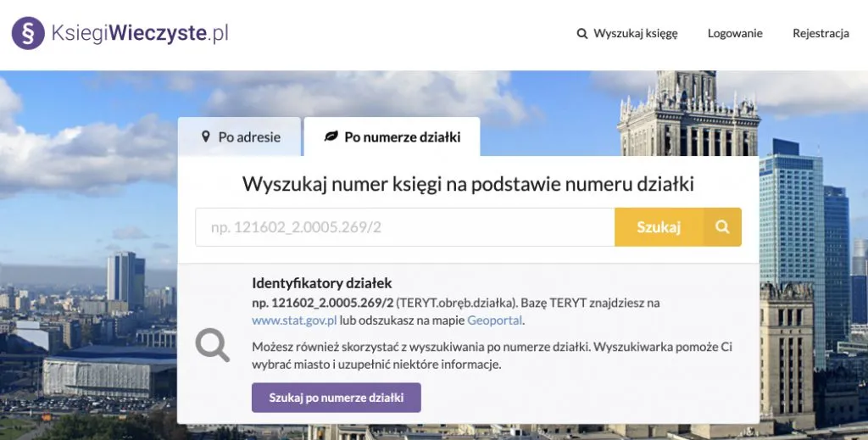This screenshot has width=868, height=440.
Task: Click the purple § logo icon
Action: pos(28,34)
